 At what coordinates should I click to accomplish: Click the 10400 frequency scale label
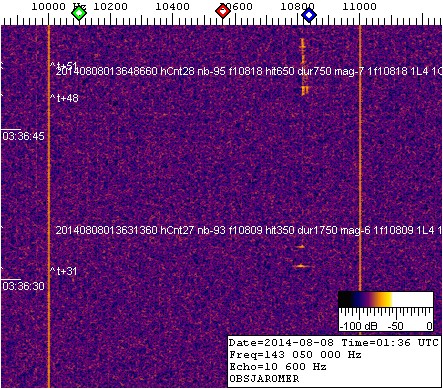pos(173,6)
